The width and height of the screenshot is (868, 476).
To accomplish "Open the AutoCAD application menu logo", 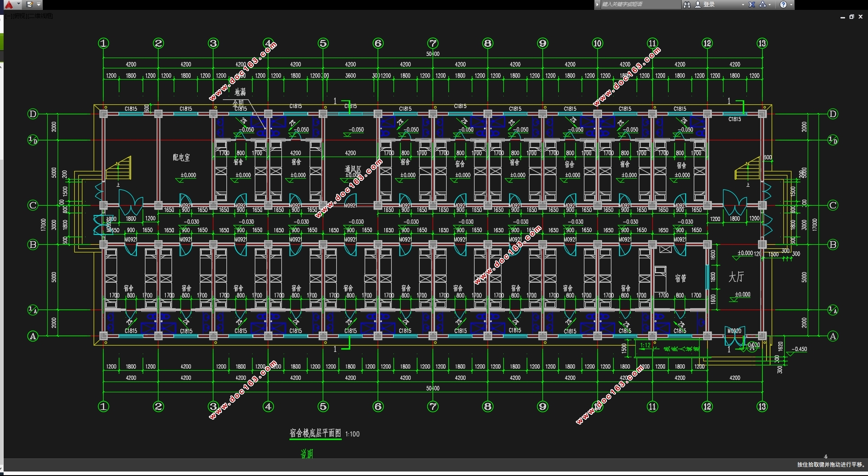I will [9, 4].
